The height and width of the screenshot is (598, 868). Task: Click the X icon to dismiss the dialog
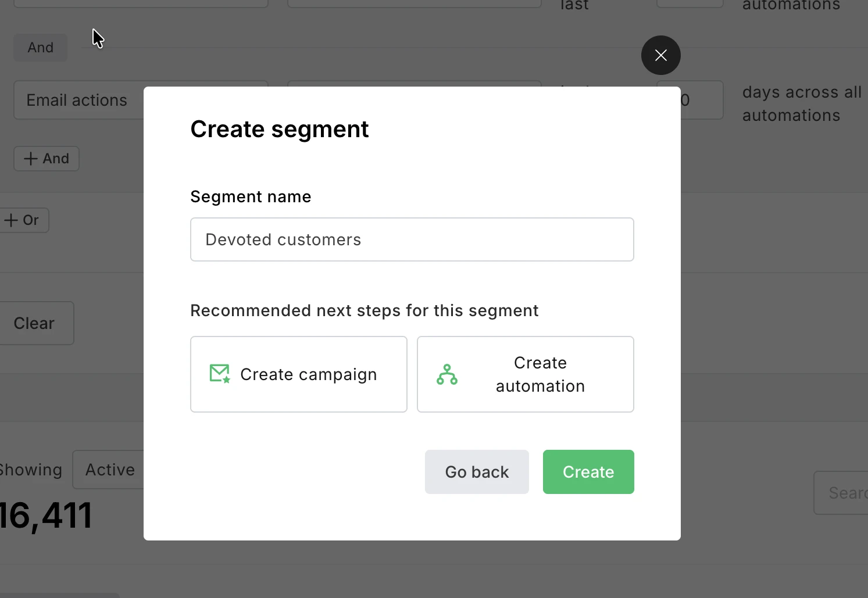[x=660, y=55]
